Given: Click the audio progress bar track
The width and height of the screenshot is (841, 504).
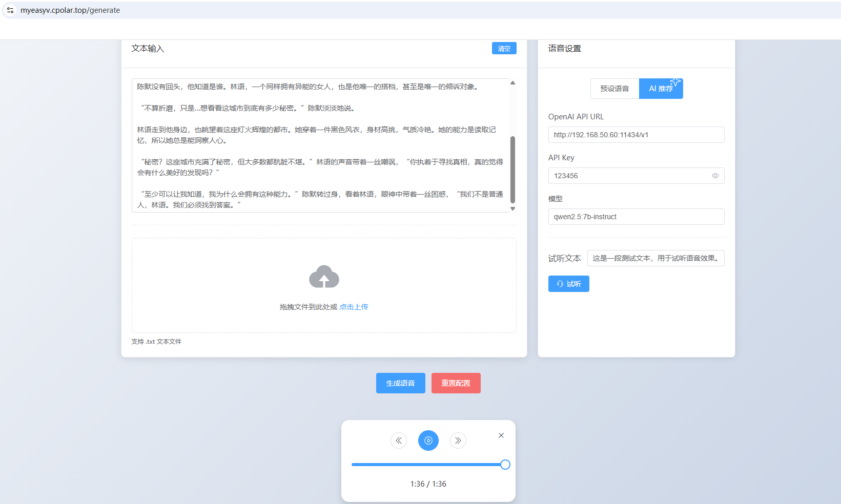Looking at the screenshot, I should [428, 465].
